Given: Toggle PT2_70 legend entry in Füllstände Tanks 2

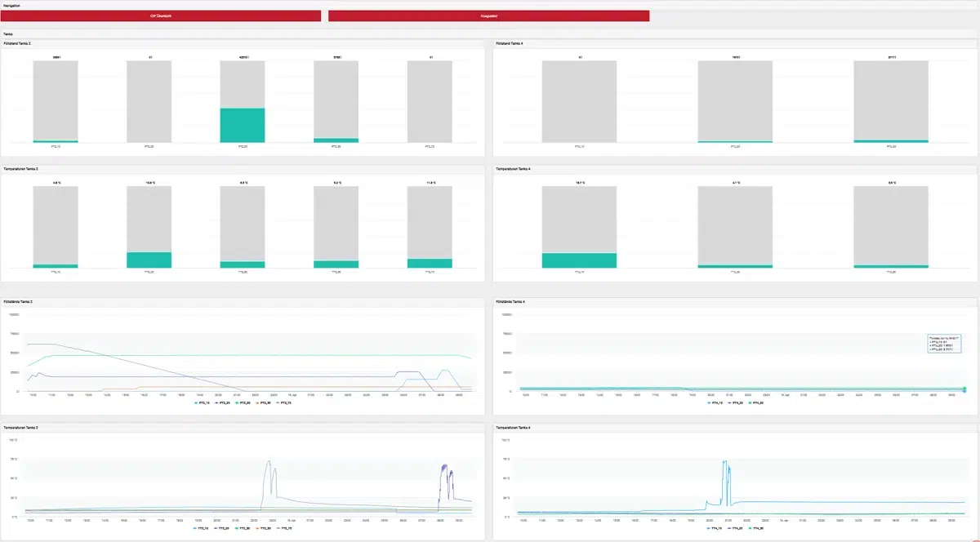Looking at the screenshot, I should 285,402.
